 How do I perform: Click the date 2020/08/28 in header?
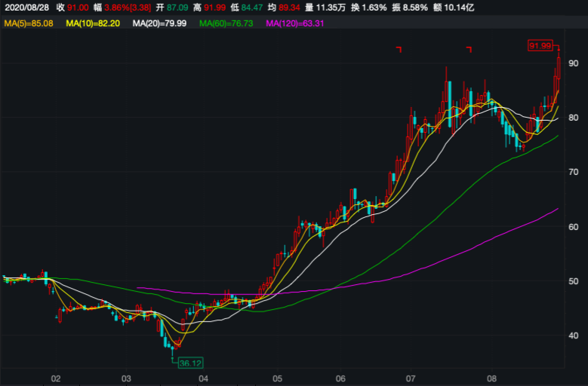pyautogui.click(x=26, y=7)
